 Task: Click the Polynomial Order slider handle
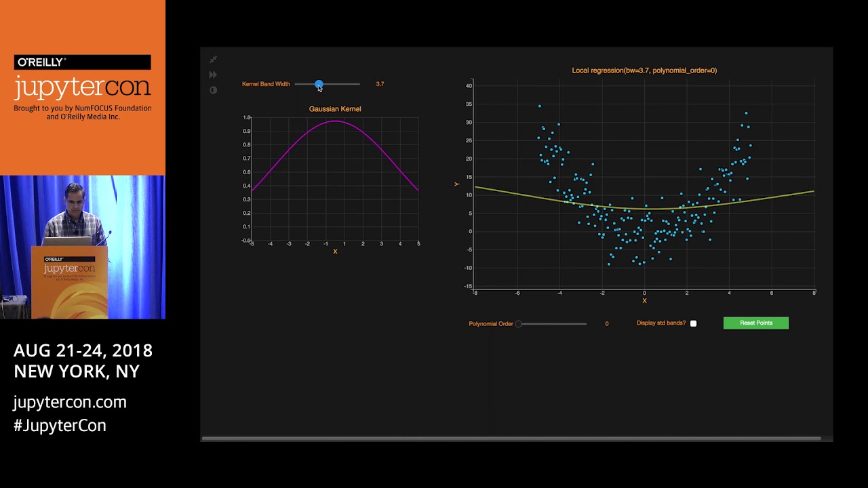pos(519,324)
